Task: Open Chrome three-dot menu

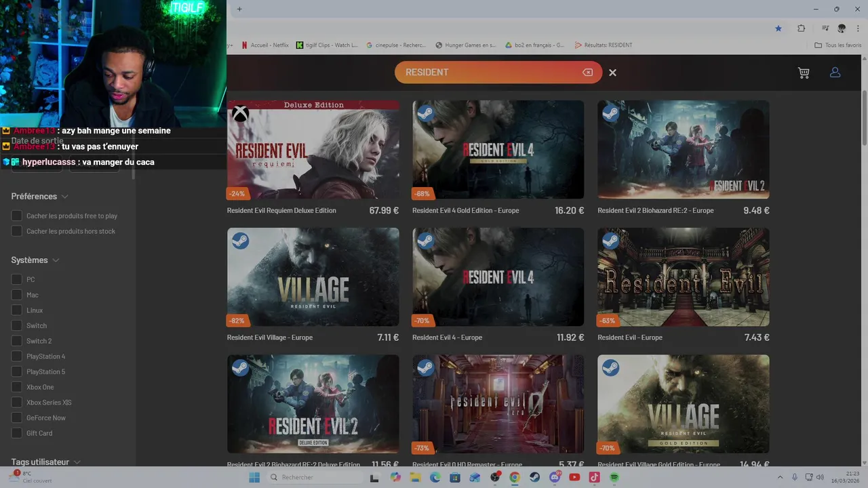Action: coord(858,28)
